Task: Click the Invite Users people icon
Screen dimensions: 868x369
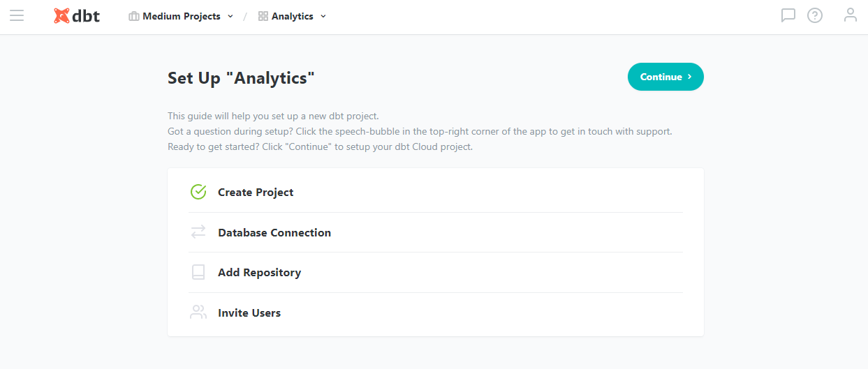Action: (198, 312)
